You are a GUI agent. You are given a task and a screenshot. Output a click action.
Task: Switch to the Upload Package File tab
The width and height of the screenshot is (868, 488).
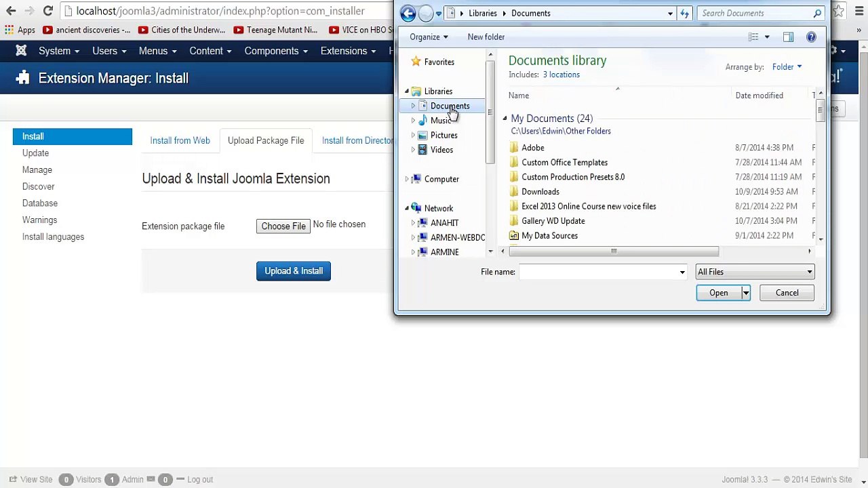coord(266,140)
